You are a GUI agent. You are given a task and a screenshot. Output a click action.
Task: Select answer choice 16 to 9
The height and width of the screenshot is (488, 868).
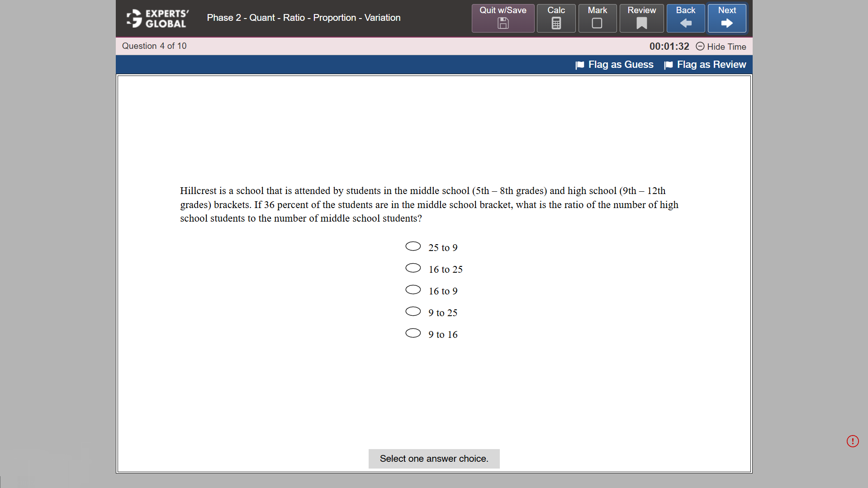point(413,289)
